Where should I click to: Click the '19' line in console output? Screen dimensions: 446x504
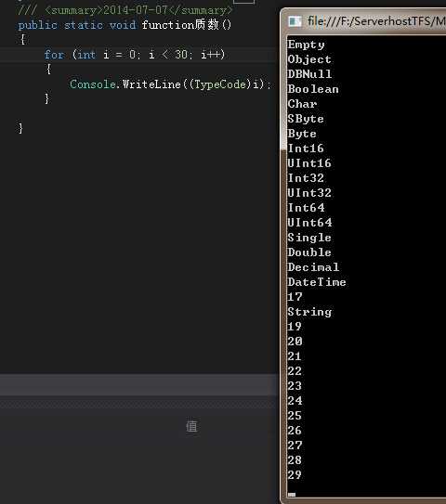[x=295, y=326]
